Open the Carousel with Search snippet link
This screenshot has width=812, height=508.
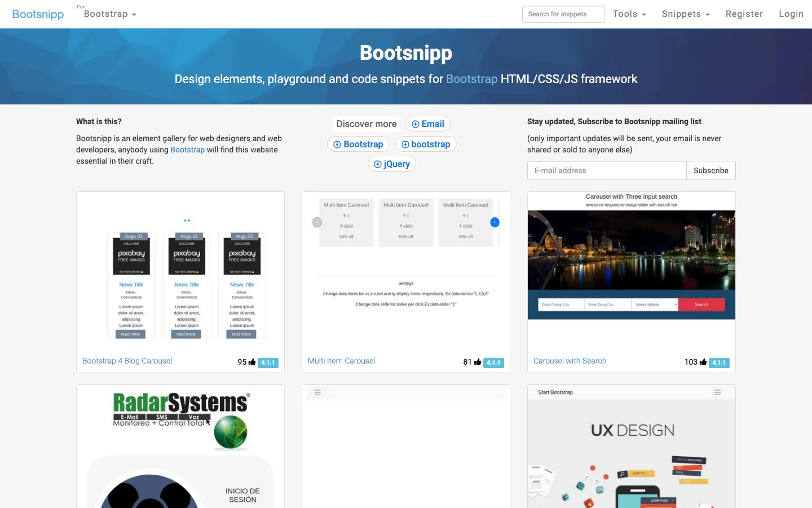(570, 361)
